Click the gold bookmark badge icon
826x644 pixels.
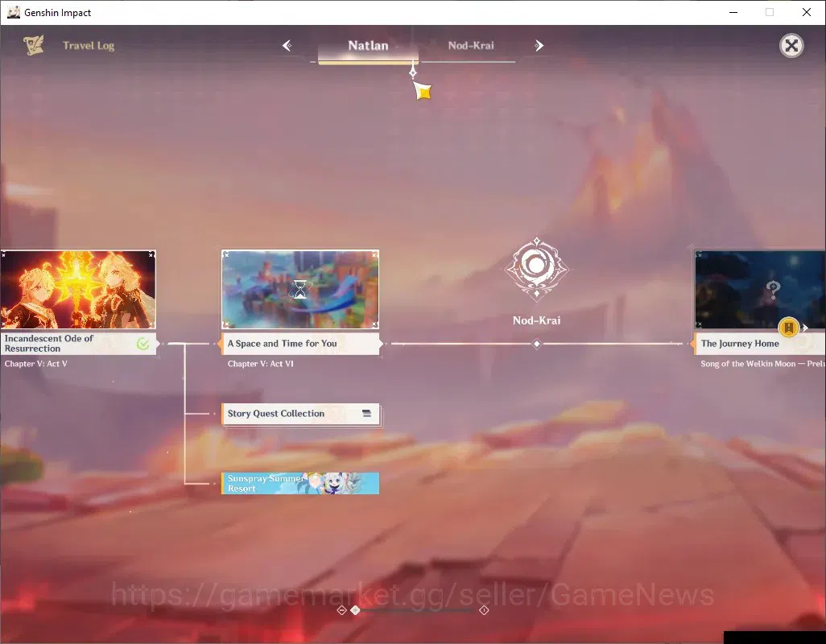pyautogui.click(x=789, y=328)
